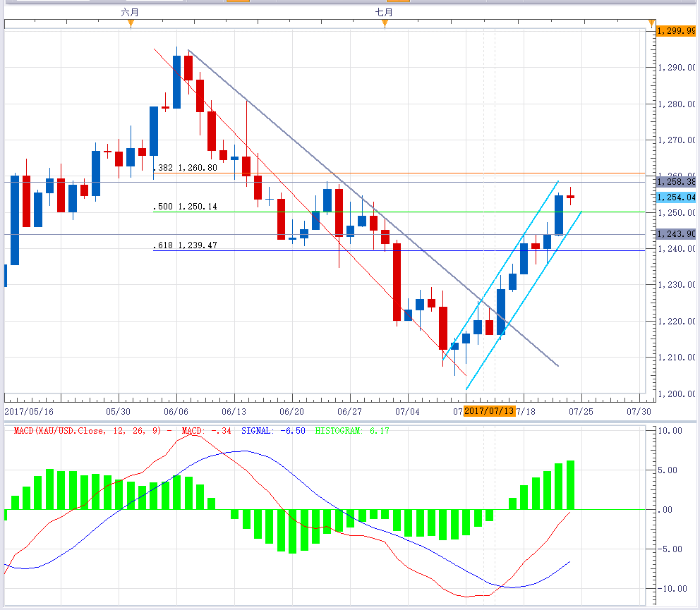The height and width of the screenshot is (610, 700).
Task: Click the 六月 month label
Action: pos(130,12)
